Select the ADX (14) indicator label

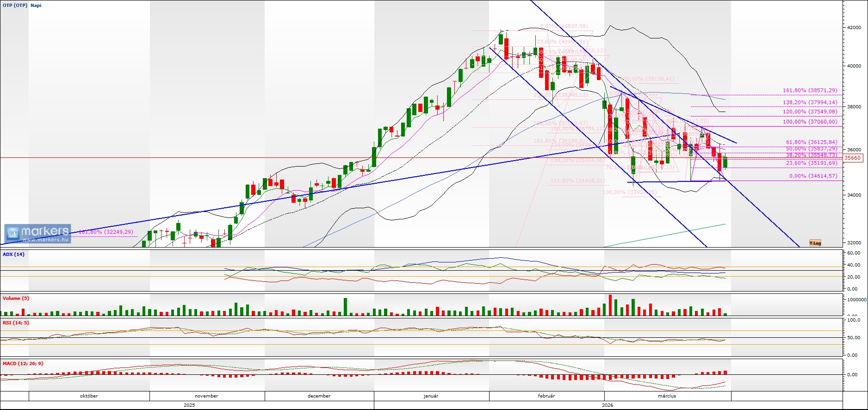13,254
